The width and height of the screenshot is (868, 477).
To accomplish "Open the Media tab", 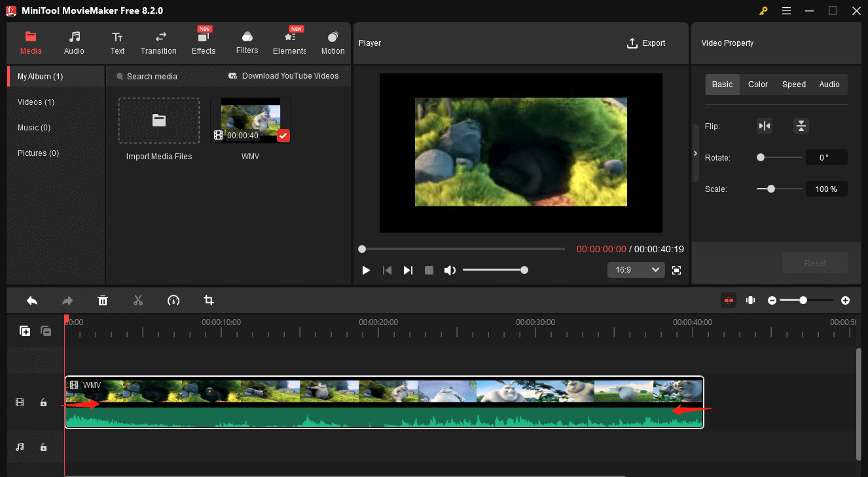I will point(31,43).
